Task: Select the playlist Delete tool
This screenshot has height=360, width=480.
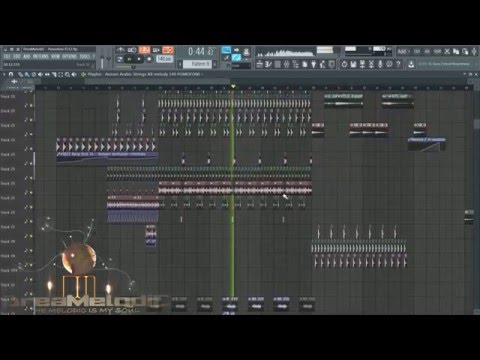Action: 34,74
